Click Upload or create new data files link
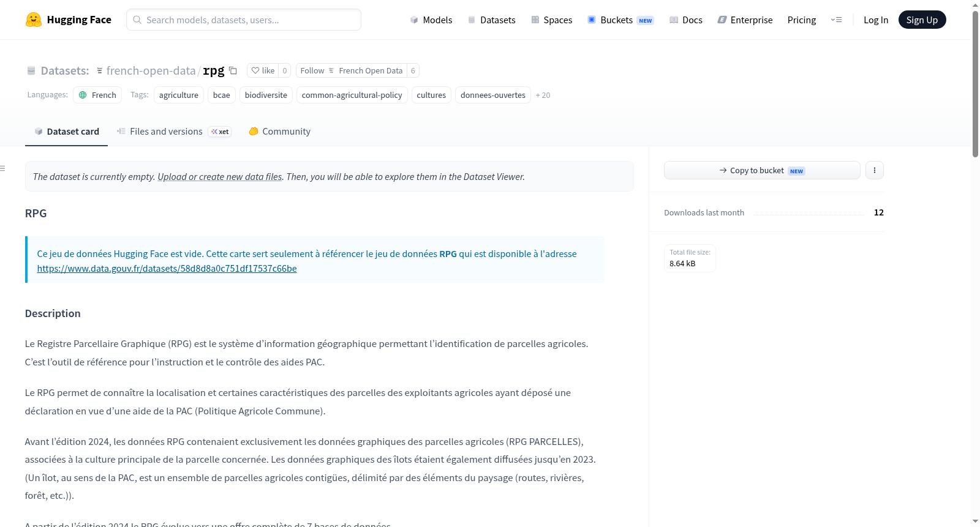The image size is (980, 527). 220,176
